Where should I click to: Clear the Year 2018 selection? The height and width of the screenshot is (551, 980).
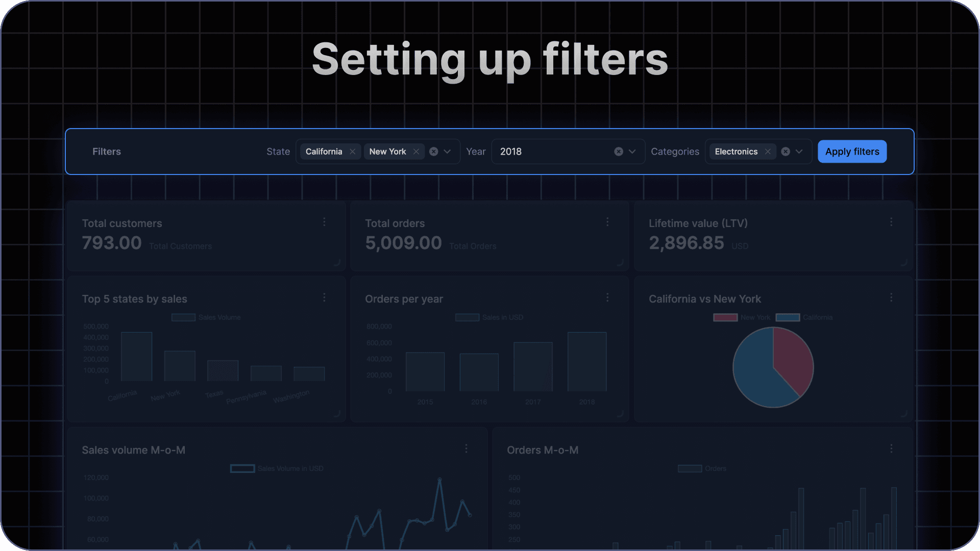pos(618,152)
